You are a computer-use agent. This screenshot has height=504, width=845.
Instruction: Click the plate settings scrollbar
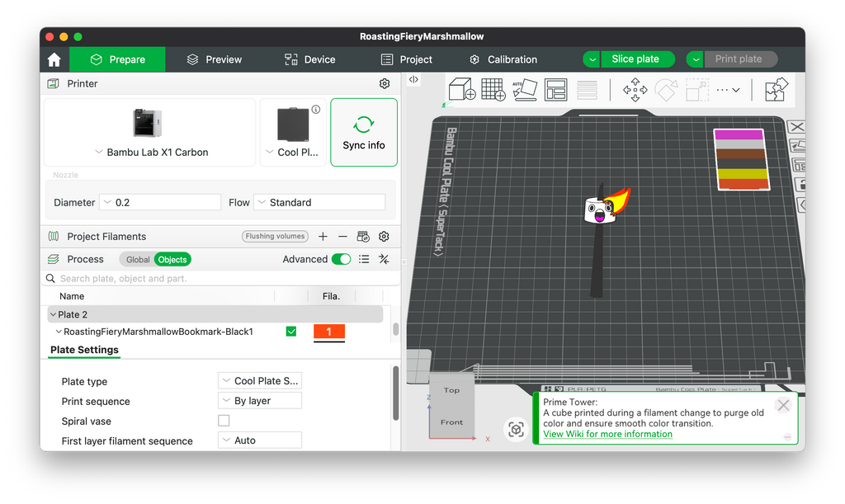(395, 393)
